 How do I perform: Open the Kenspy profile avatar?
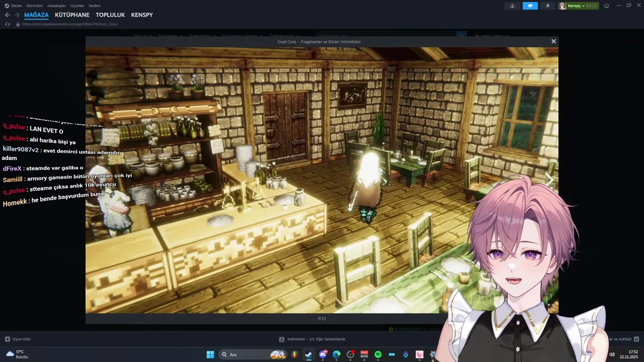click(x=562, y=6)
